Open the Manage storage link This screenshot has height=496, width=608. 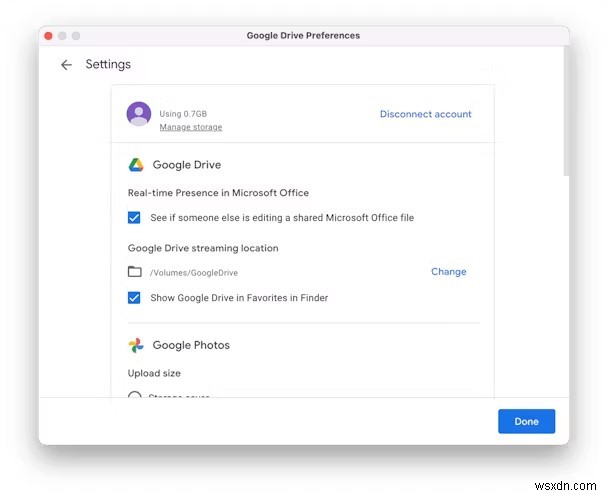tap(191, 127)
